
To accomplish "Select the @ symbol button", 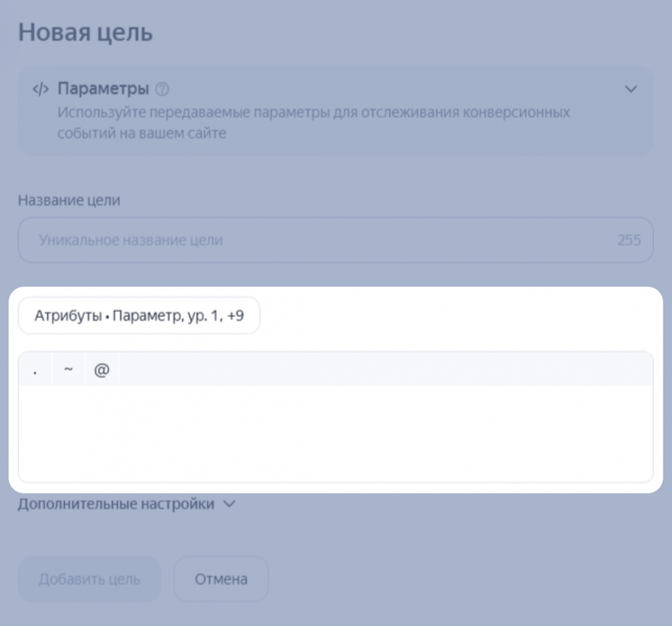I will pyautogui.click(x=101, y=369).
